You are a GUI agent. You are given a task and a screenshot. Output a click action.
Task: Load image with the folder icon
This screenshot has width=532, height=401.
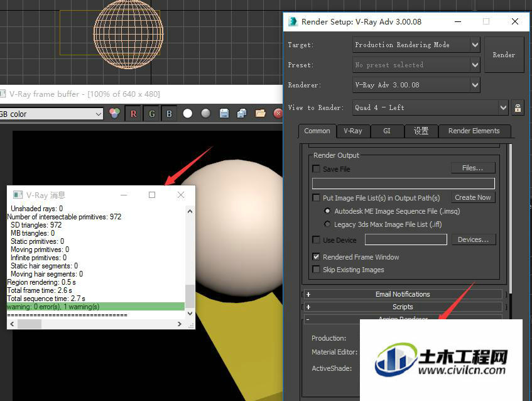pos(260,113)
